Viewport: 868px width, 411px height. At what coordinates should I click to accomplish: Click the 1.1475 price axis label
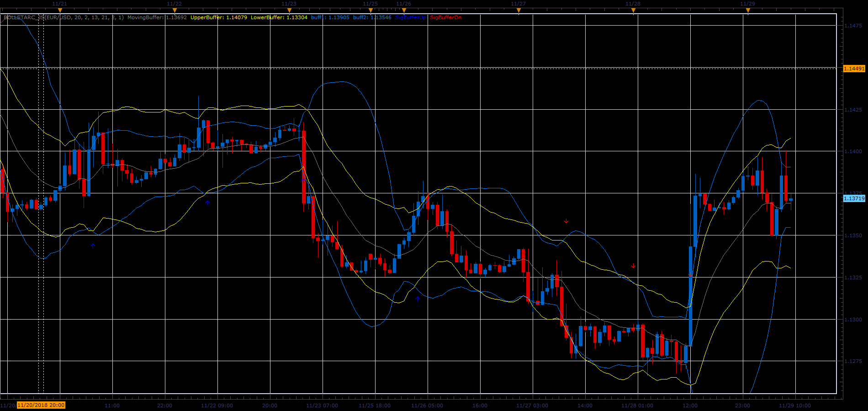click(853, 26)
